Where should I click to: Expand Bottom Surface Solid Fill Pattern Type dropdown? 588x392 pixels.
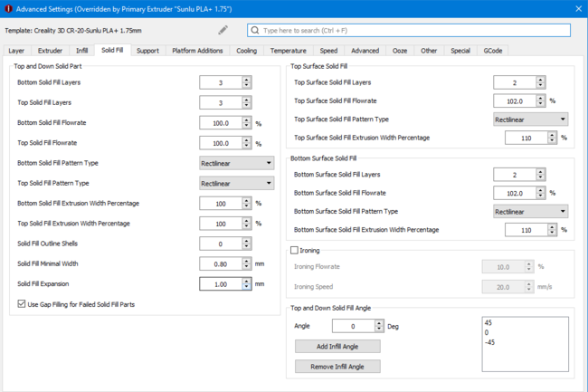[x=530, y=212]
